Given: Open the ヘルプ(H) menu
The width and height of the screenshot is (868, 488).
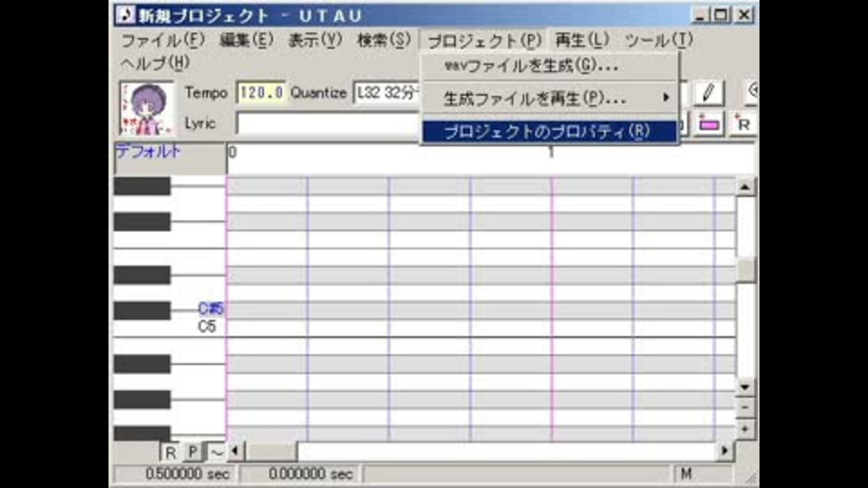Looking at the screenshot, I should tap(155, 63).
